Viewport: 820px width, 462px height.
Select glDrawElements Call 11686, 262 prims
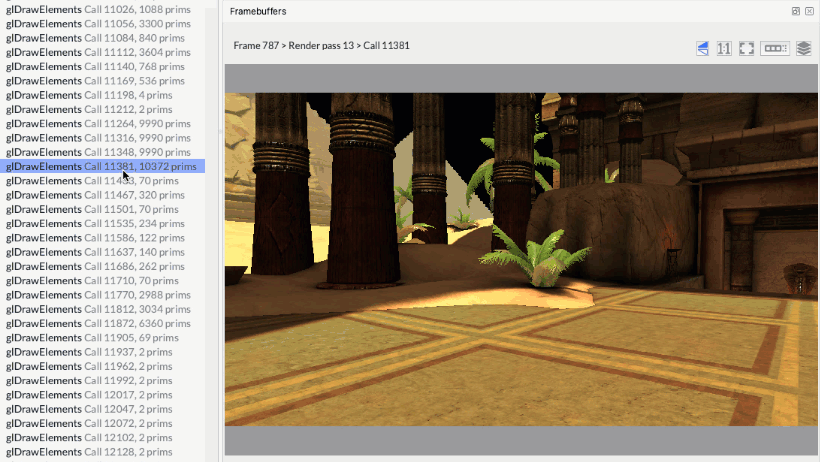[x=95, y=266]
